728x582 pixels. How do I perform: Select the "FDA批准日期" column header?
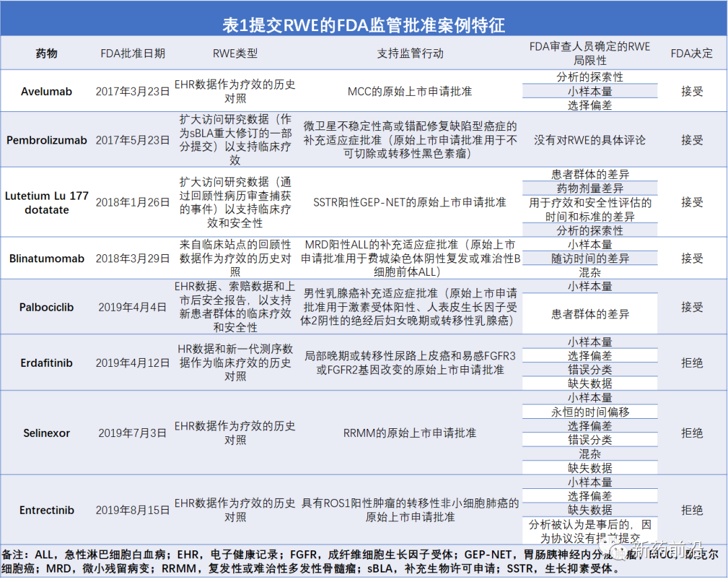pos(133,53)
